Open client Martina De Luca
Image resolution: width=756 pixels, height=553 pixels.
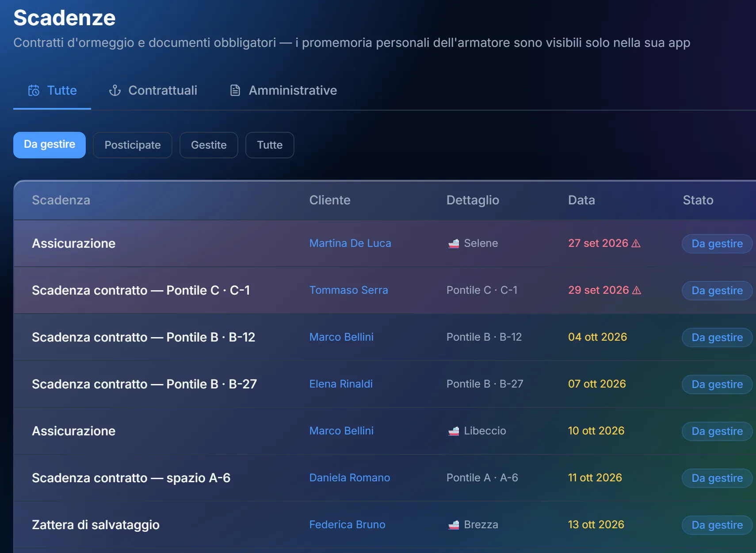(x=350, y=243)
